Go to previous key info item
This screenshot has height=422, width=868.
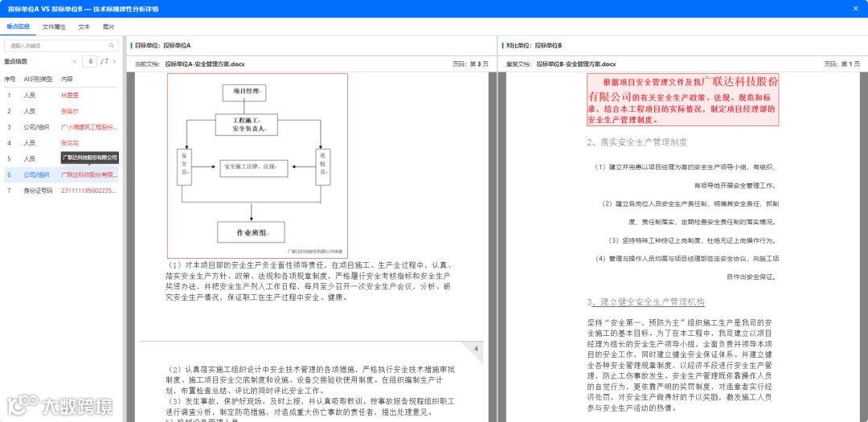pyautogui.click(x=75, y=61)
